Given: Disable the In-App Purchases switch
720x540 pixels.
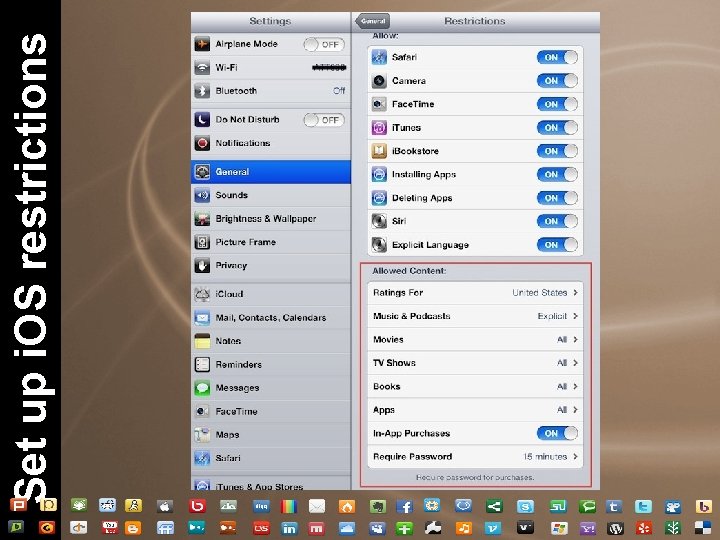Looking at the screenshot, I should pos(557,433).
